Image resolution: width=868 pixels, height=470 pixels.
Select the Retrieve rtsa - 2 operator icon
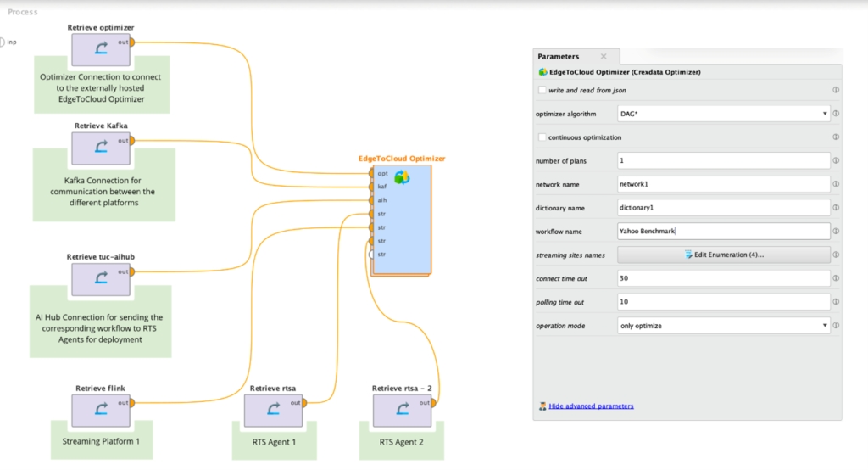pyautogui.click(x=402, y=411)
